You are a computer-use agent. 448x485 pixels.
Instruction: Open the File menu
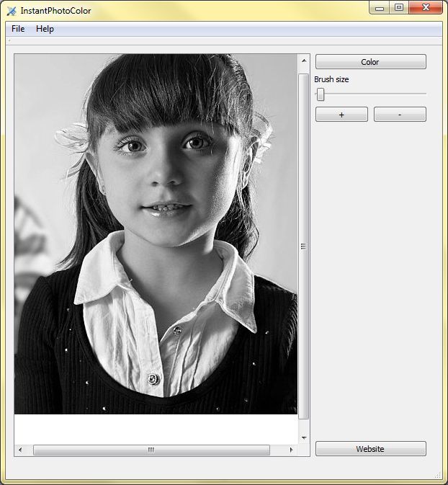18,29
